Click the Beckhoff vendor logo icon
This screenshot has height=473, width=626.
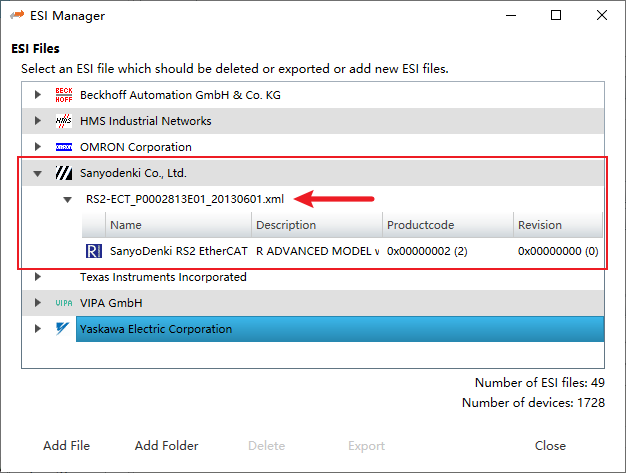tap(64, 95)
